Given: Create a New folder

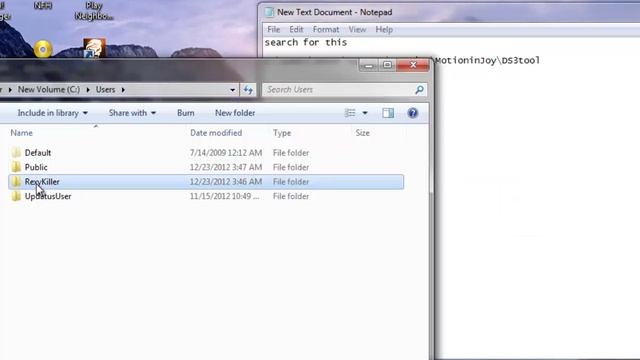Looking at the screenshot, I should 235,113.
